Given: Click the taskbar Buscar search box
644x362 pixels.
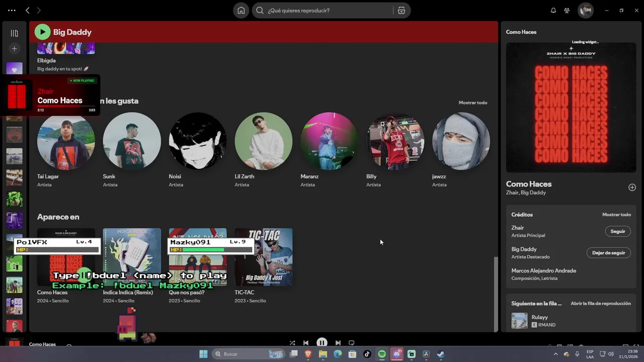Looking at the screenshot, I should [x=249, y=354].
